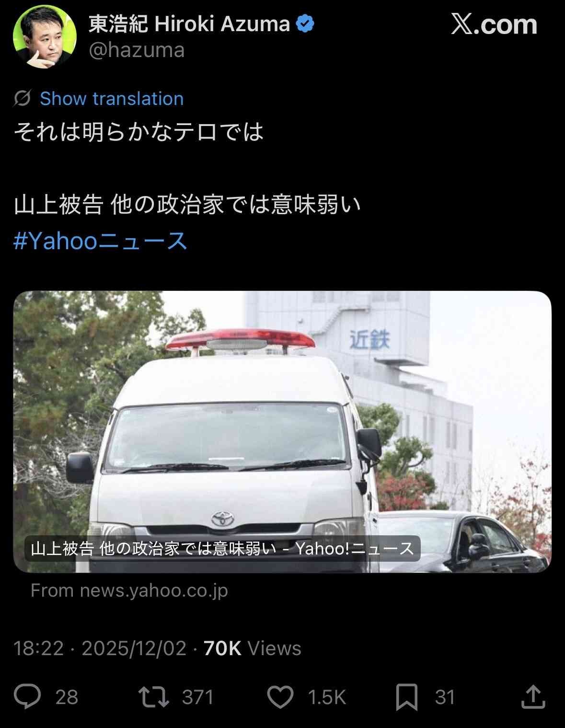Open the reply comment icon
The height and width of the screenshot is (728, 565).
tap(27, 696)
